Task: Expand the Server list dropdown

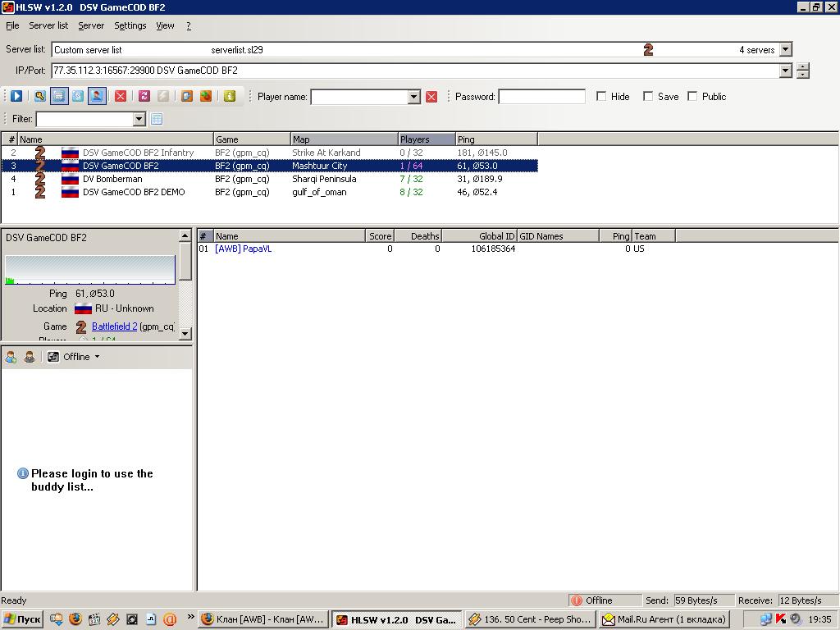Action: click(785, 50)
